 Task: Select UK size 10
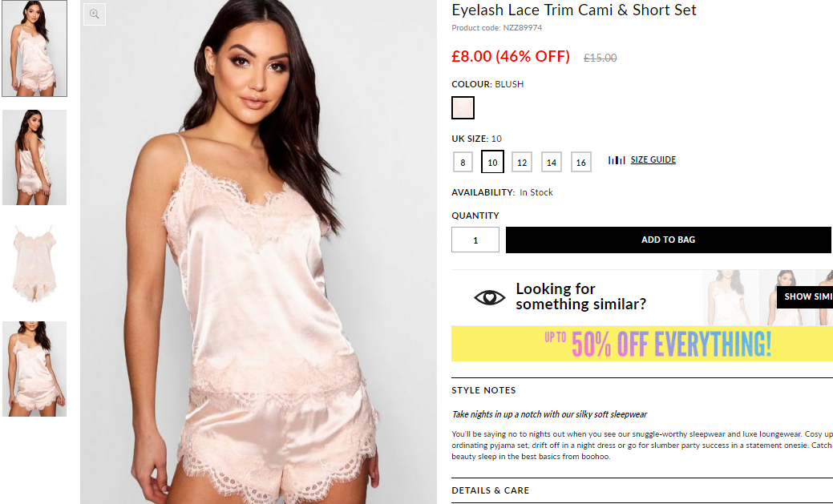click(492, 162)
